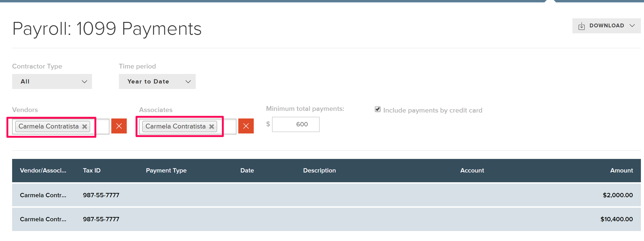This screenshot has width=644, height=241.
Task: Remove Carmela Contratista tag from Vendors
Action: click(85, 127)
